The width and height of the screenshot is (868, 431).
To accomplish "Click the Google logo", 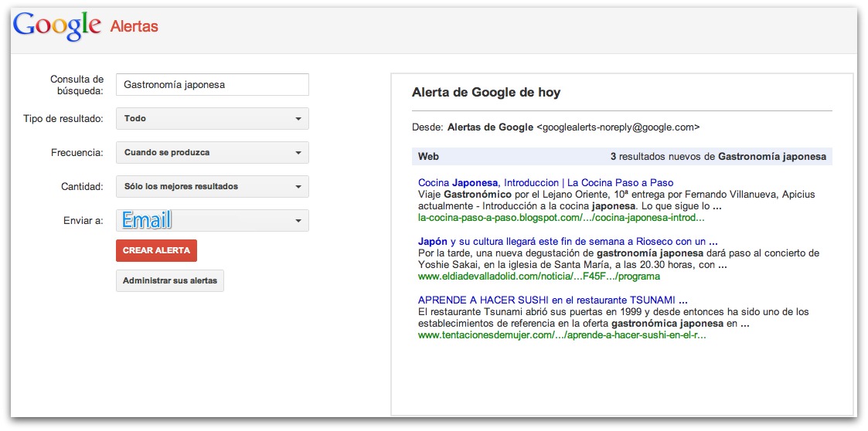I will pyautogui.click(x=57, y=26).
